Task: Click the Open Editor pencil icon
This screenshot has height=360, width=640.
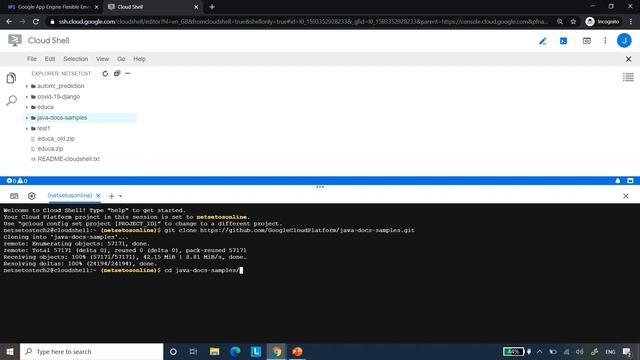Action: coord(542,41)
